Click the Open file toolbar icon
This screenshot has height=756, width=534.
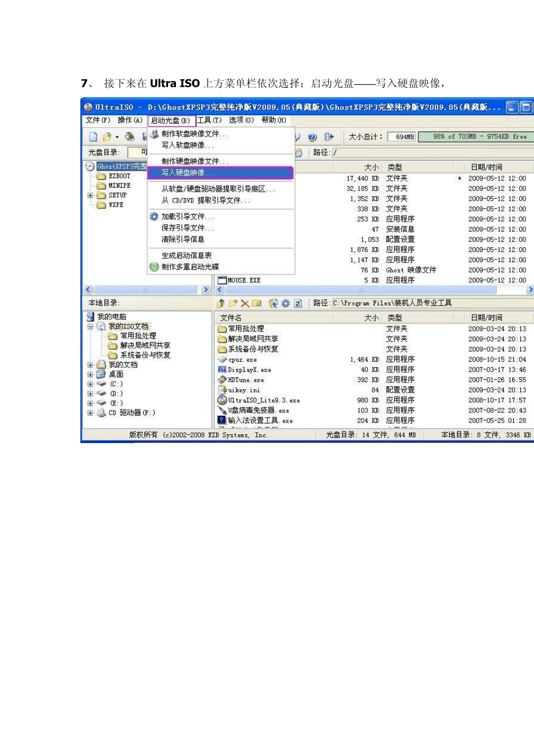pos(107,137)
